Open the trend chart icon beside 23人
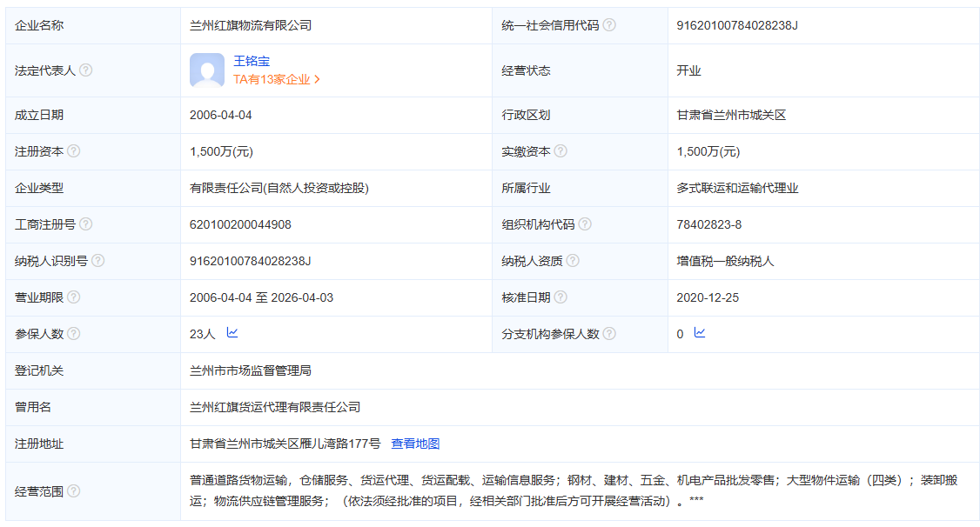 coord(232,333)
